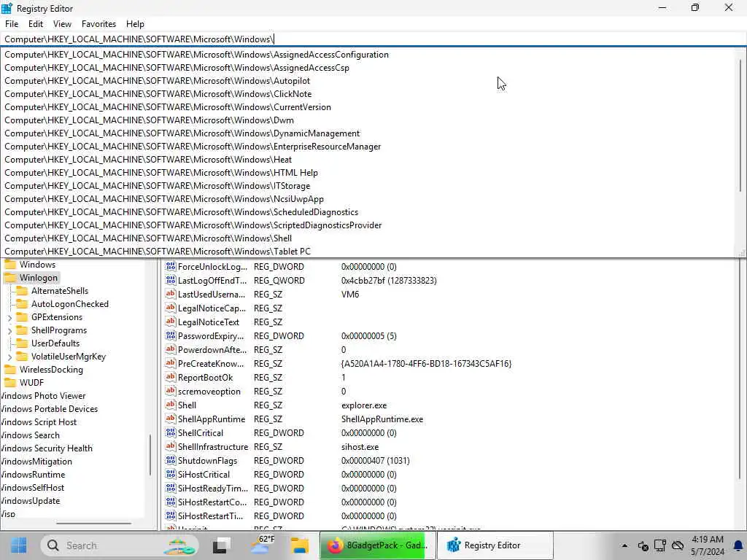The height and width of the screenshot is (560, 747).
Task: Open the File menu
Action: 12,24
